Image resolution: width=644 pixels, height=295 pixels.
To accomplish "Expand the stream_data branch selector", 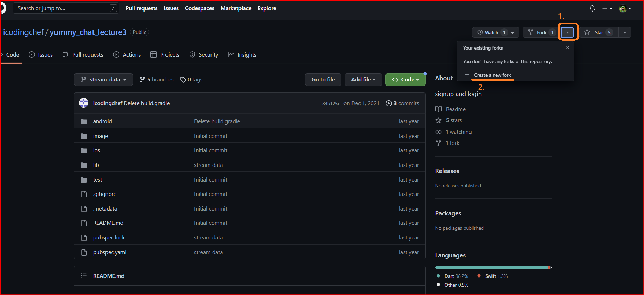I will 103,80.
